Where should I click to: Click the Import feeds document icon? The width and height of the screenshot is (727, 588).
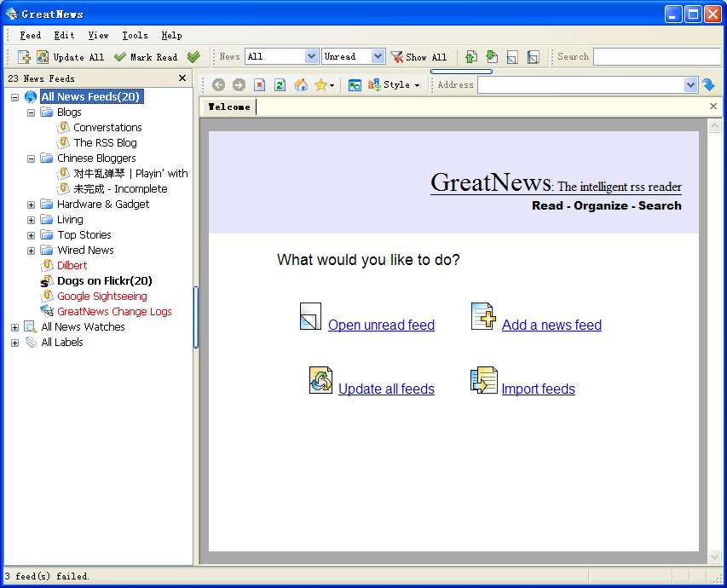(483, 380)
